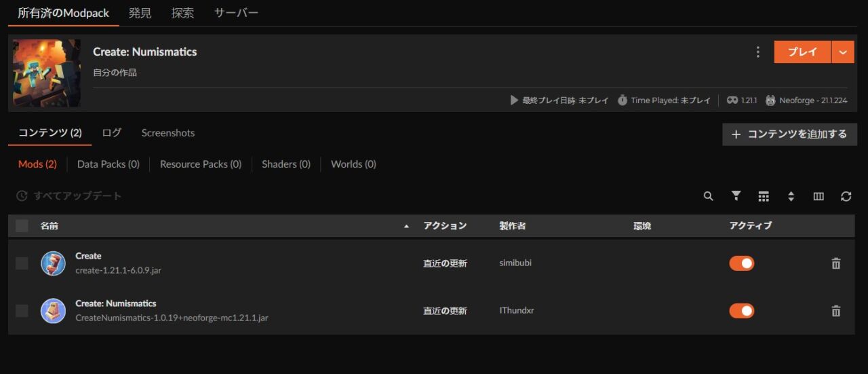868x374 pixels.
Task: Click the 最終プレイ日時: 未プレイ text
Action: pyautogui.click(x=566, y=100)
